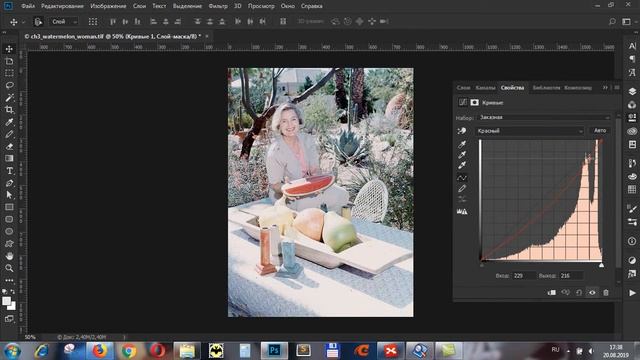The width and height of the screenshot is (640, 360).
Task: Select the Curves adjustment icon in Properties
Action: click(462, 102)
